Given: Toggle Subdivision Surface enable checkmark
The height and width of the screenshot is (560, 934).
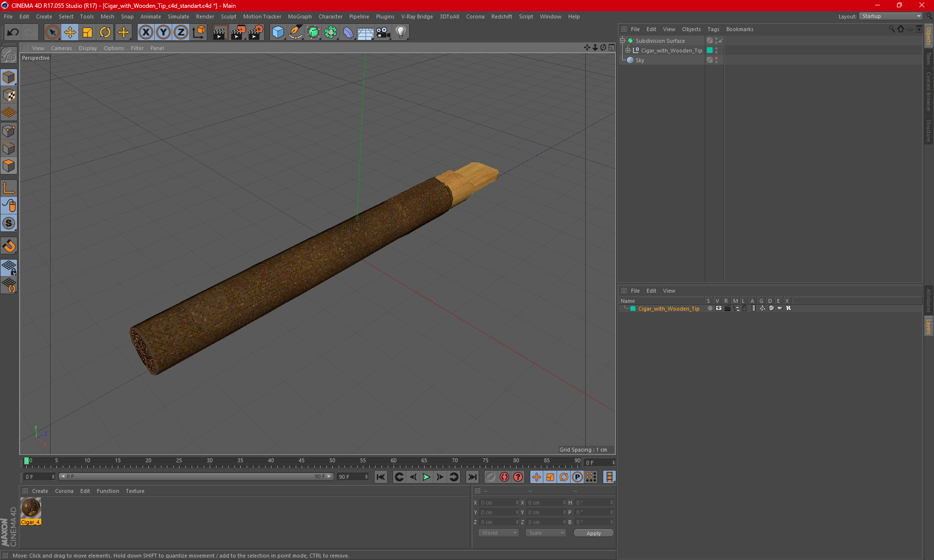Looking at the screenshot, I should [x=720, y=41].
